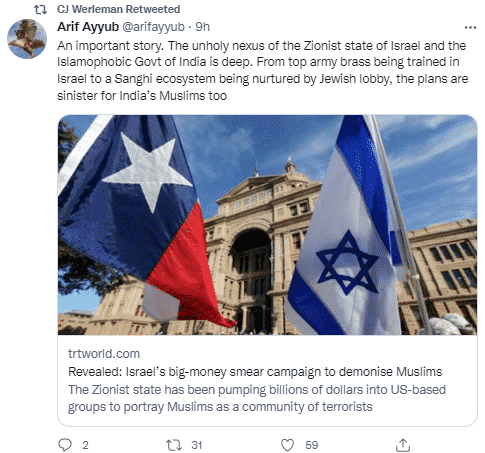Open headline Revealed: Israel's big-money smear campaign
Screen dimensions: 485x453
(x=255, y=372)
